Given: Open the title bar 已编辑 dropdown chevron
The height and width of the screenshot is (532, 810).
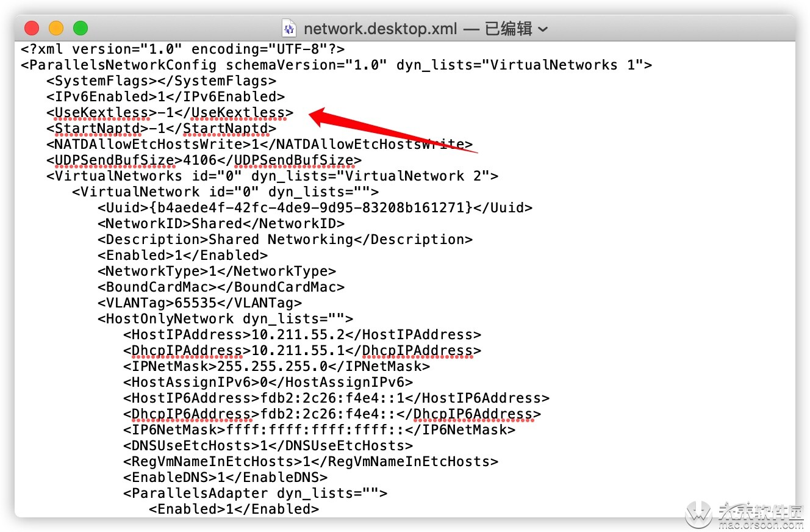Looking at the screenshot, I should [543, 29].
